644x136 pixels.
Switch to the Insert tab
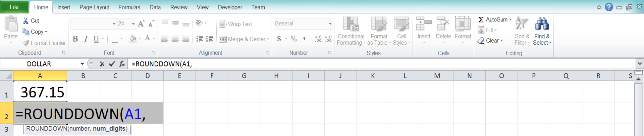coord(64,7)
